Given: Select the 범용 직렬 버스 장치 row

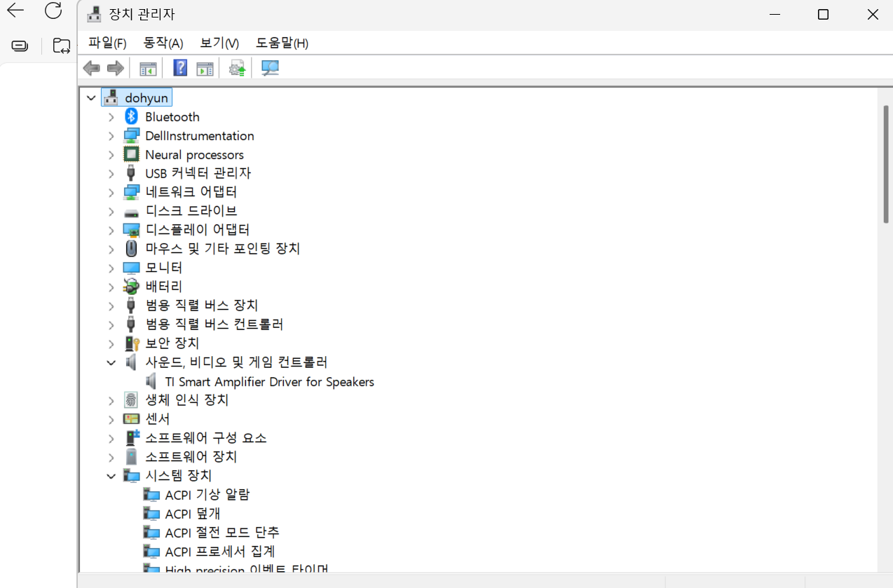Looking at the screenshot, I should click(x=202, y=306).
